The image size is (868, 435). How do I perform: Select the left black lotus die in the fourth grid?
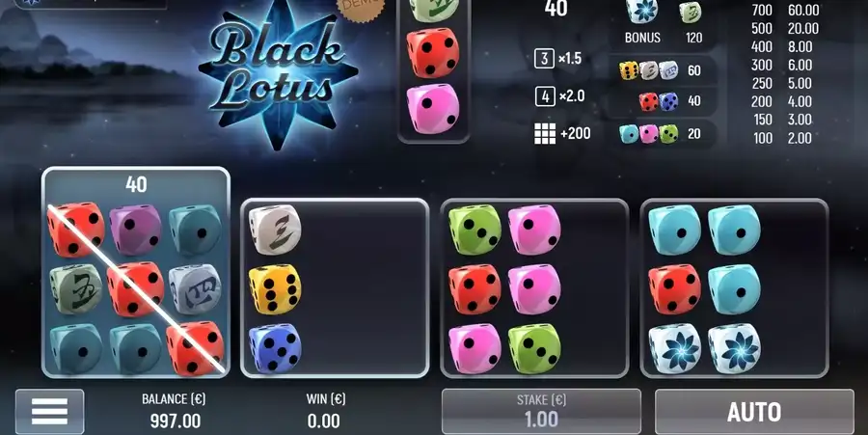tap(675, 348)
